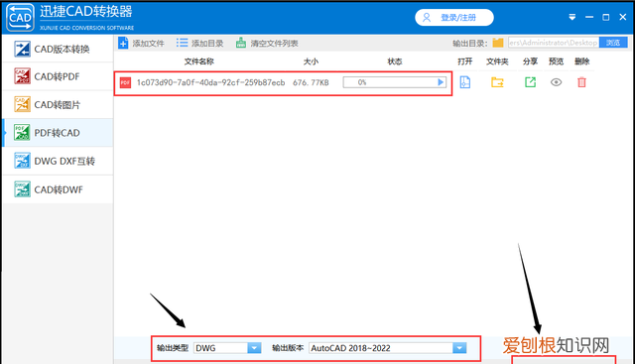
Task: Click the 676.77KB size cell
Action: [311, 82]
